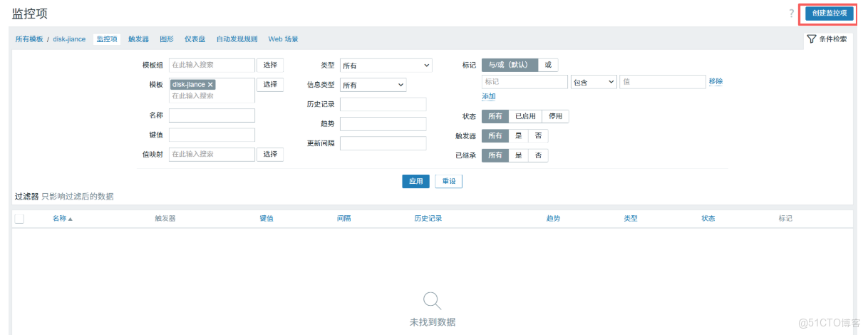Screen dimensions: 868x335
Task: Click the 过滤器 hint text
Action: [64, 196]
